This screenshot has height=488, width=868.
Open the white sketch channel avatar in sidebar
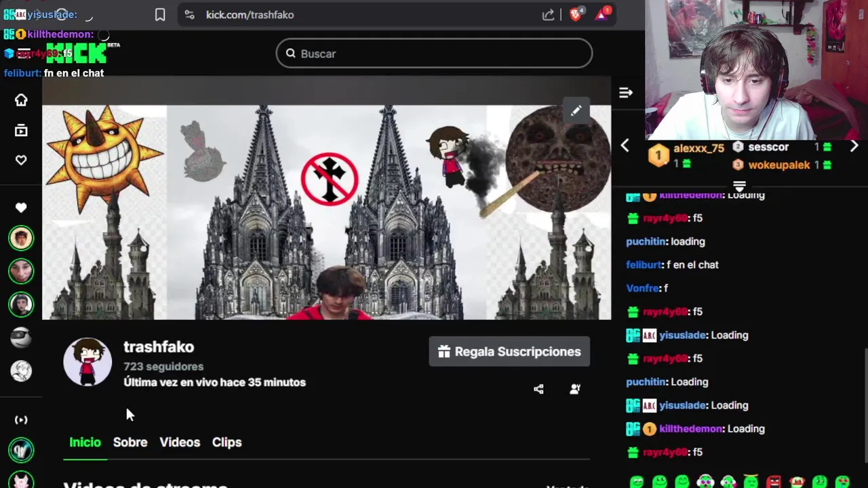(x=21, y=371)
